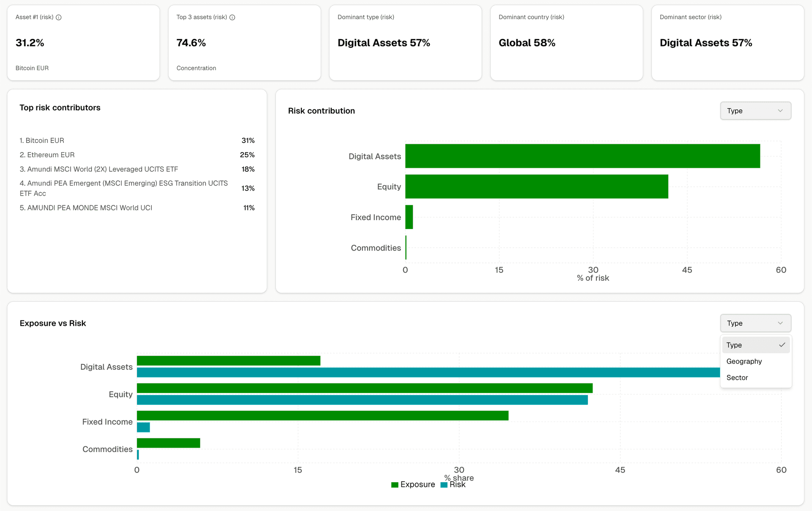Screen dimensions: 812x511
Task: Toggle Exposure series via green legend swatch
Action: point(395,485)
